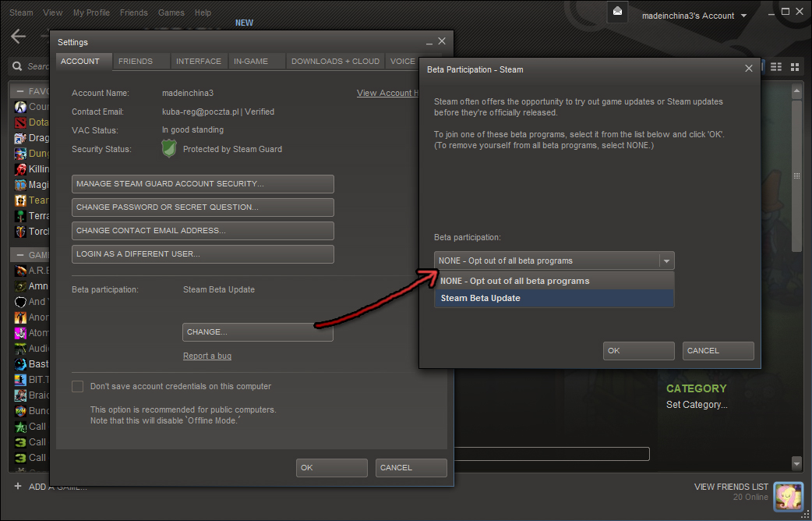812x521 pixels.
Task: Select the Terraria tree icon in favorites
Action: click(x=20, y=216)
